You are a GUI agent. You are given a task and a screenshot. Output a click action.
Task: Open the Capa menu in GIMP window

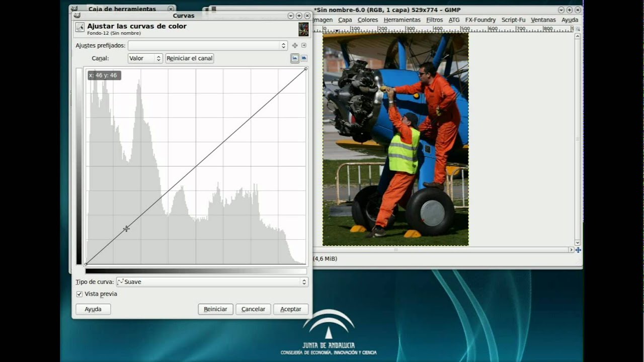(345, 20)
